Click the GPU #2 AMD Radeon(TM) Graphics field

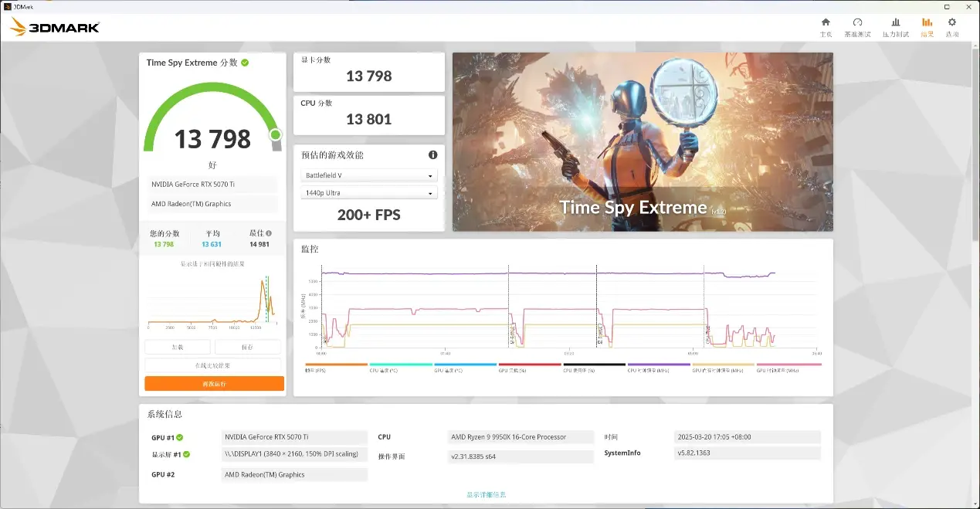[x=293, y=475]
